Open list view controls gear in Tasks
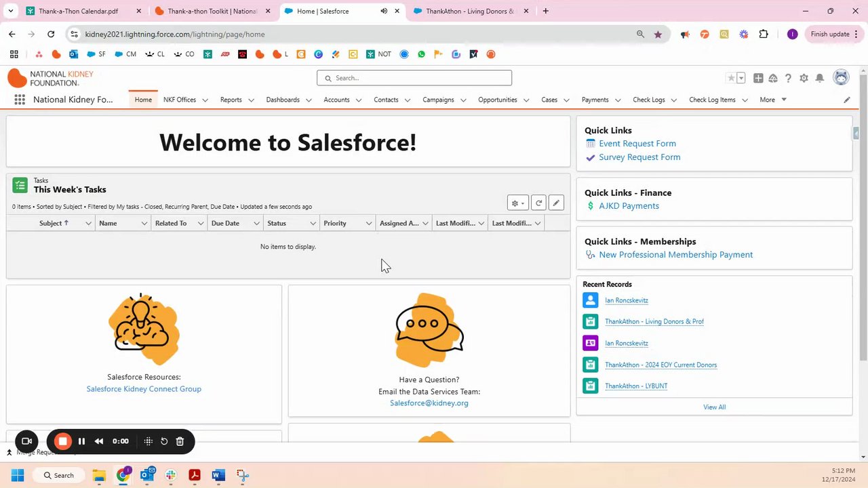 pyautogui.click(x=517, y=203)
